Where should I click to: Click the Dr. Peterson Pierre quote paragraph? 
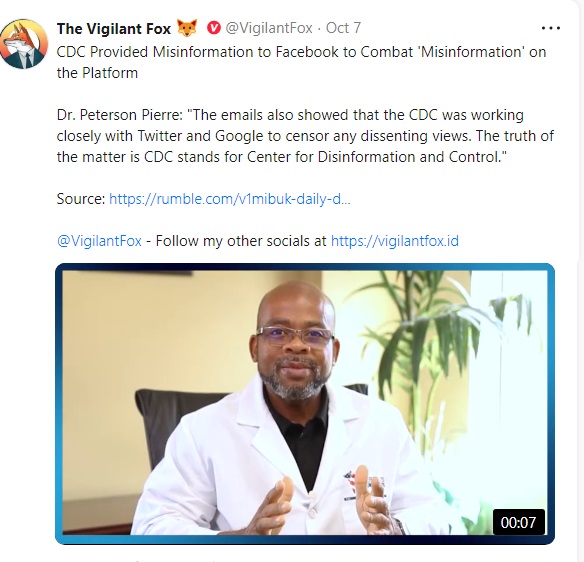click(305, 136)
